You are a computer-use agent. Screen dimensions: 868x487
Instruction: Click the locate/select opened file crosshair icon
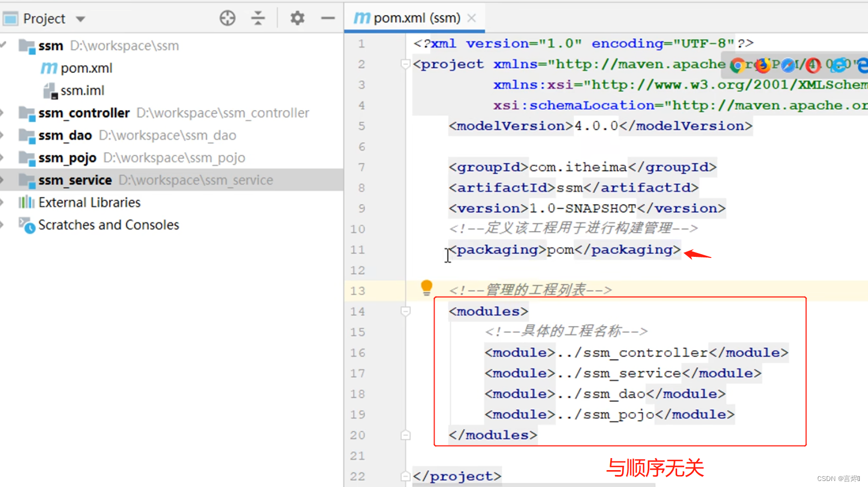point(227,18)
